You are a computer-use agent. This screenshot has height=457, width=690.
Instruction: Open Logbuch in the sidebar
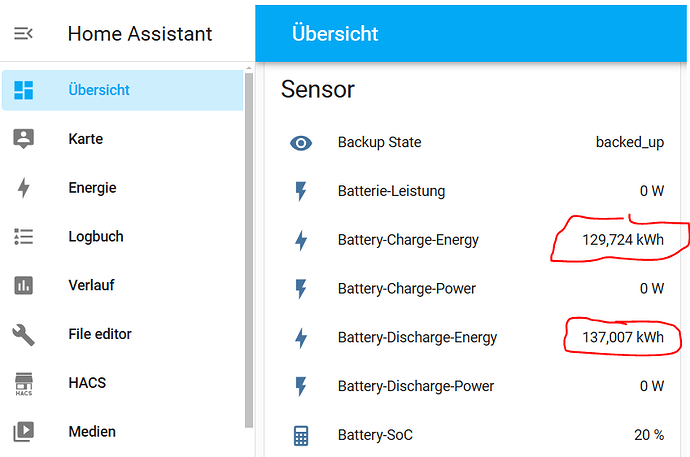pyautogui.click(x=96, y=237)
